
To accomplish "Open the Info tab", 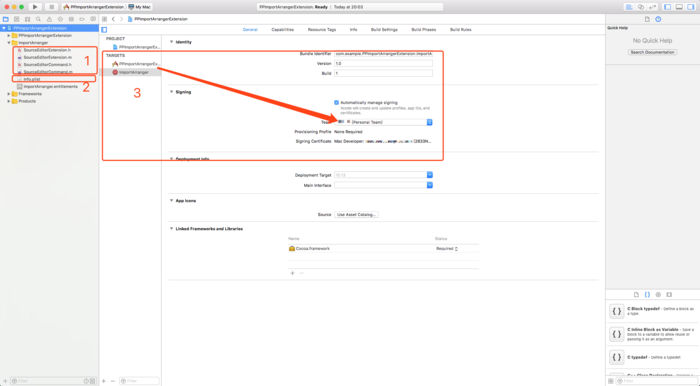I will coord(354,30).
